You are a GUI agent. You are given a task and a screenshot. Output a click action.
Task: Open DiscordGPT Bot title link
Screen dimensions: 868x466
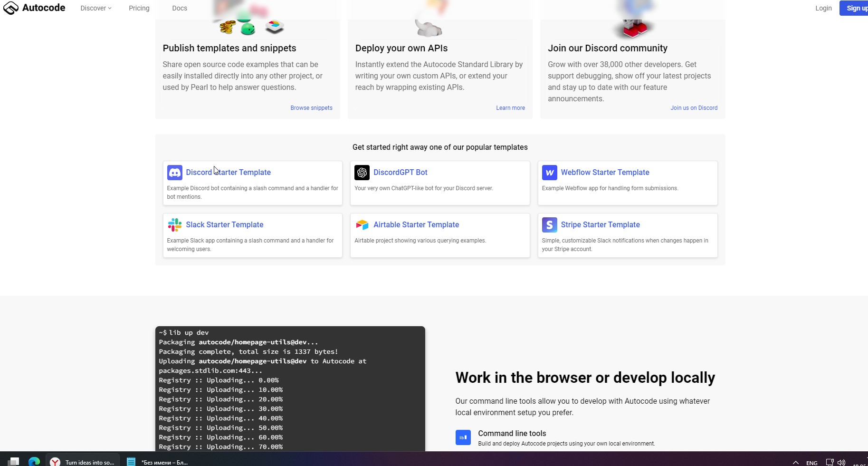coord(401,172)
